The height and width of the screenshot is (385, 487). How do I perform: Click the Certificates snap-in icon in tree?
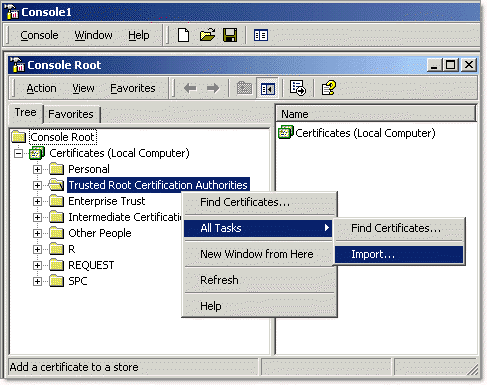37,153
